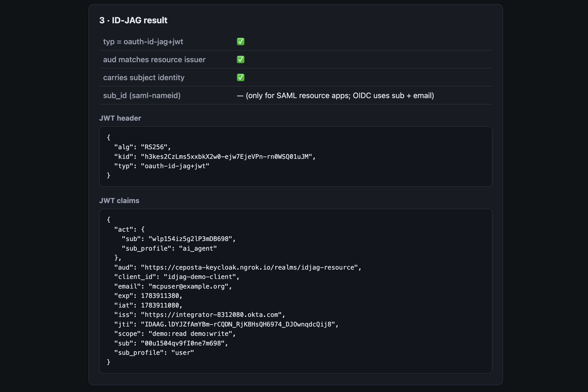This screenshot has width=588, height=392.
Task: Click the 'JWT header' section title
Action: [120, 118]
